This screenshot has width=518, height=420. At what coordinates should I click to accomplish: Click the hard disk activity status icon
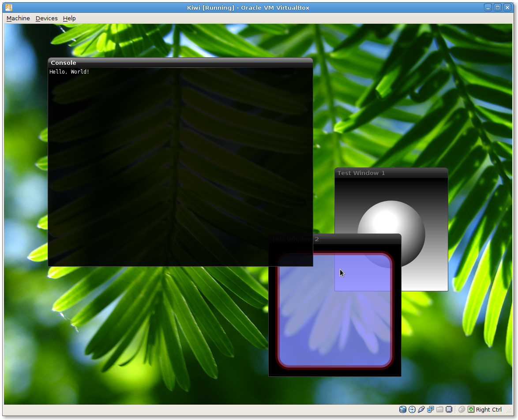pyautogui.click(x=403, y=409)
